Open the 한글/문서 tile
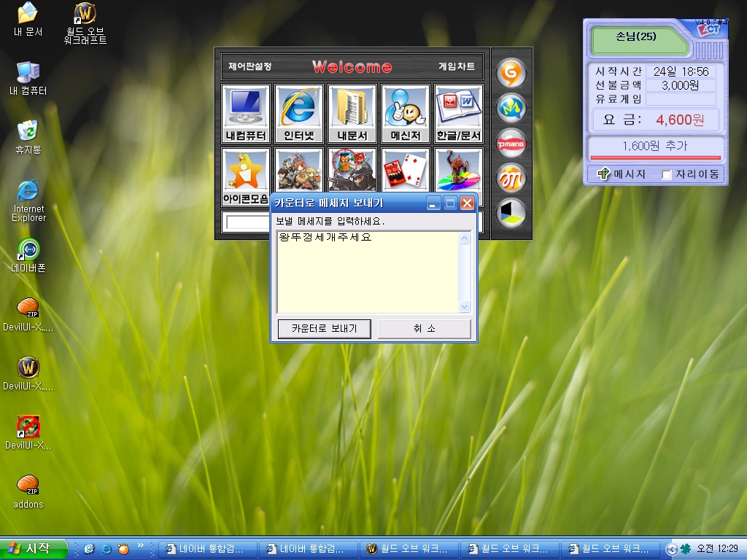 point(460,114)
